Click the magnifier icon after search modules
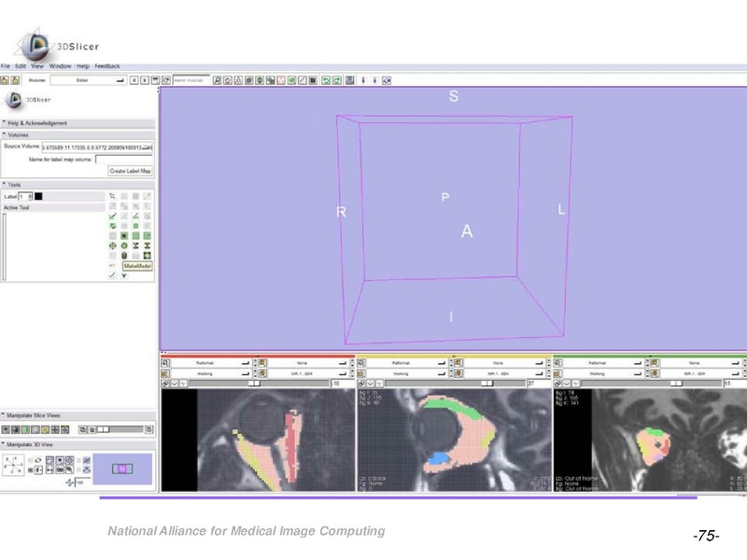This screenshot has width=747, height=560. [218, 80]
